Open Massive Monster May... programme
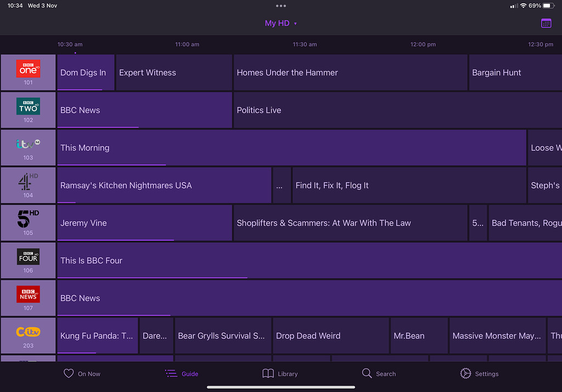Image resolution: width=562 pixels, height=392 pixels. [497, 336]
